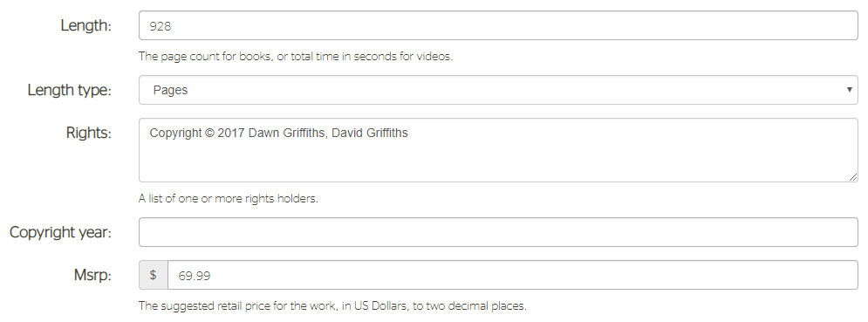Click the Length input field showing 928
Viewport: 868px width, 322px height.
point(498,25)
